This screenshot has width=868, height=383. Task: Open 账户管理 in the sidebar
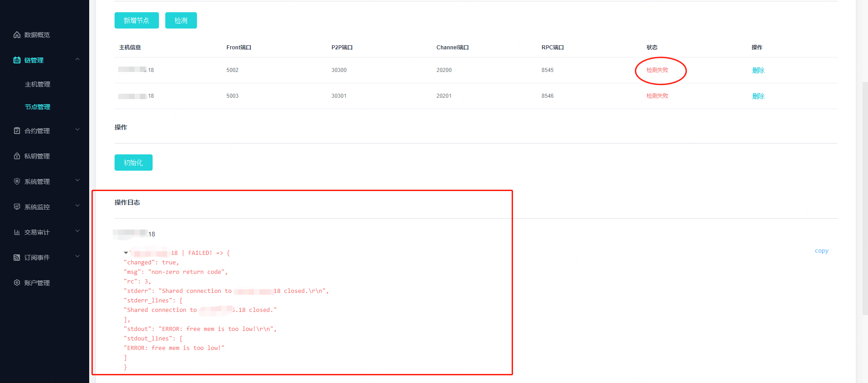click(x=37, y=283)
